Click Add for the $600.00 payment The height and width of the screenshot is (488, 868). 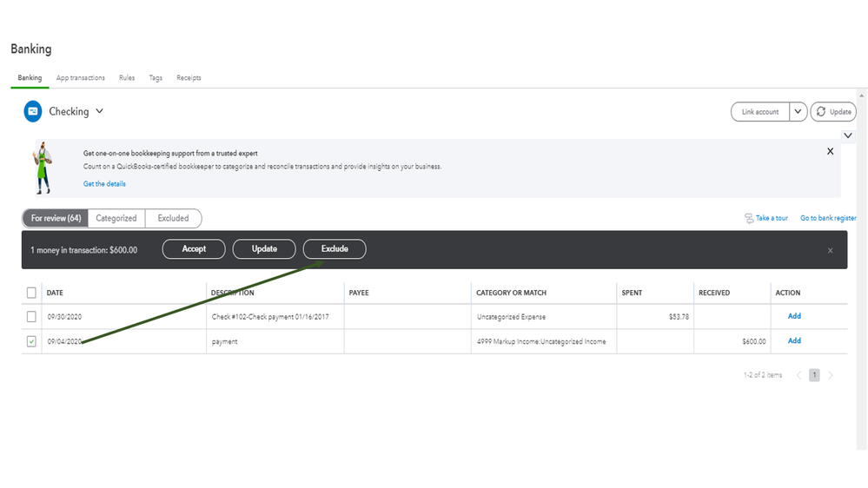(x=793, y=341)
